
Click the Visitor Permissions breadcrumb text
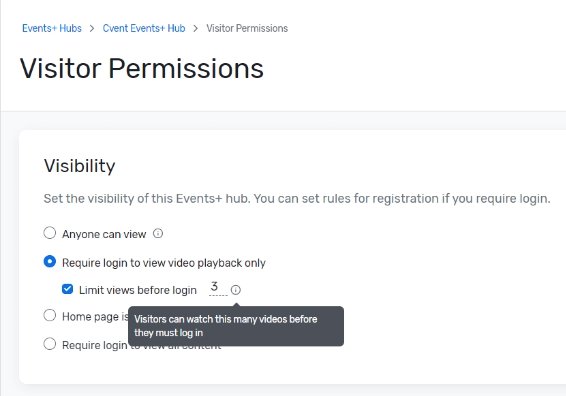click(247, 28)
